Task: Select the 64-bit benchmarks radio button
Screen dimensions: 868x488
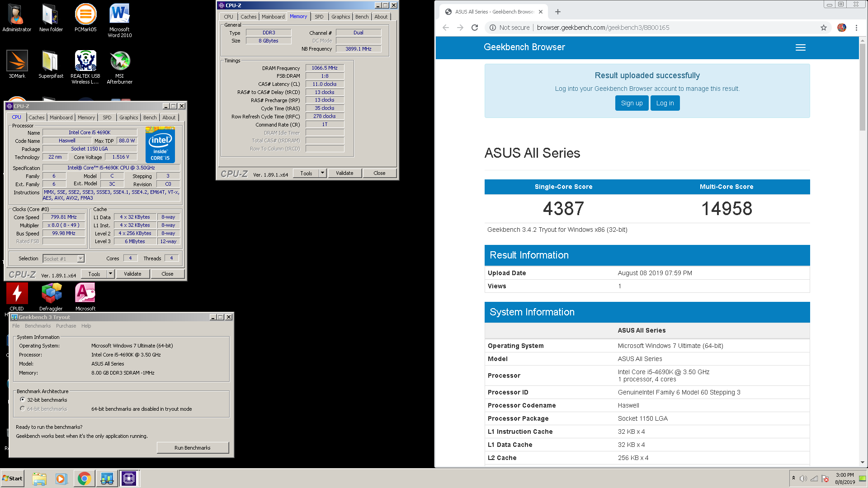Action: 23,408
